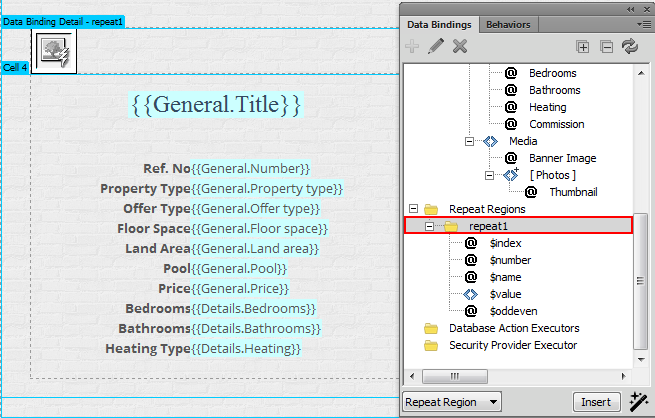Collapse the [ Photos ] node
Screen dimensions: 655x418
[490, 175]
